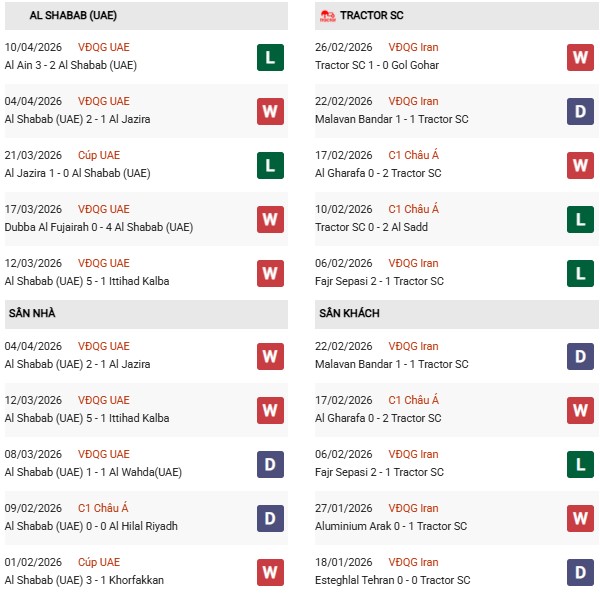Click the Al Ain 3 - 2 Al Shabab result
Viewport: 600px width, 593px height.
point(70,65)
